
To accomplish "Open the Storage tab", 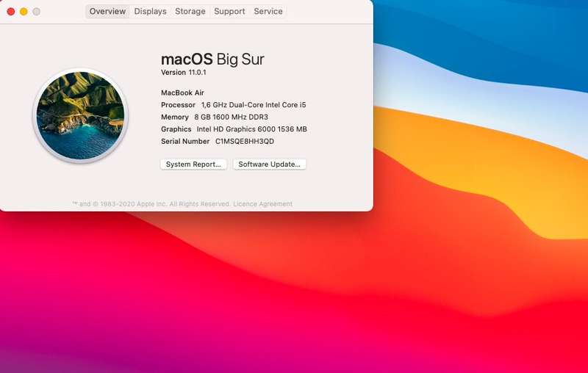I will (x=190, y=11).
